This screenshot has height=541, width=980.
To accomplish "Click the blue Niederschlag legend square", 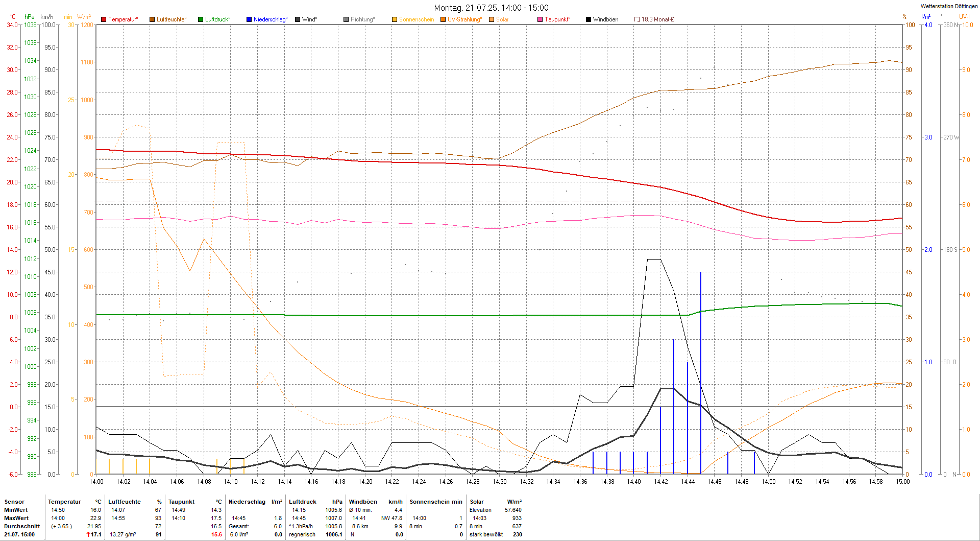I will (x=249, y=19).
